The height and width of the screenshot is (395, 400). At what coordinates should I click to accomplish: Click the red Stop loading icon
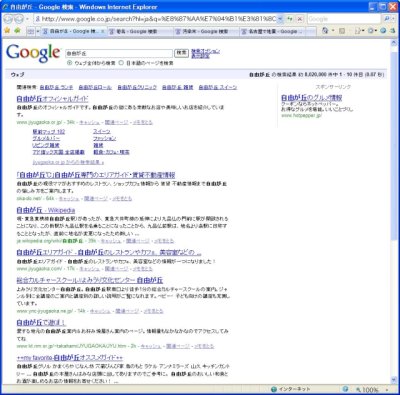pyautogui.click(x=300, y=19)
